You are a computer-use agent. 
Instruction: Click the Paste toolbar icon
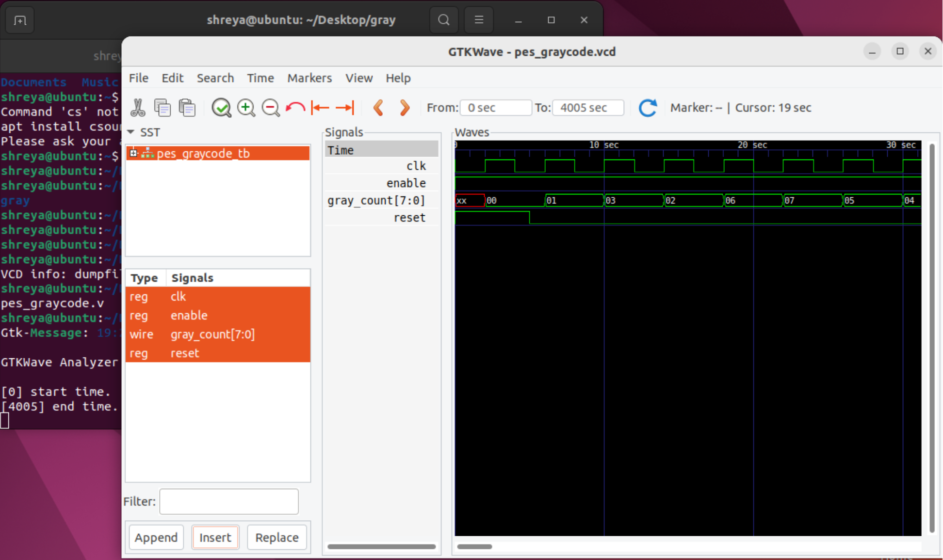click(187, 108)
